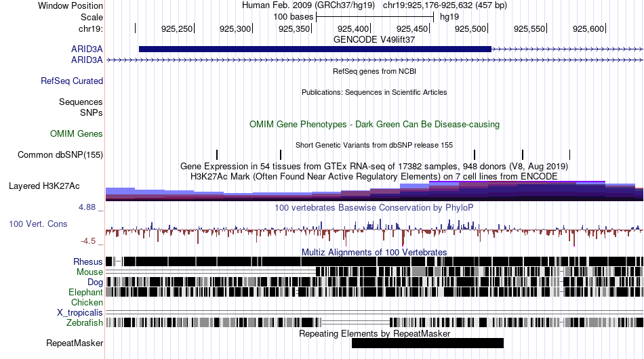Click the RepeatMasker track label

tap(75, 343)
